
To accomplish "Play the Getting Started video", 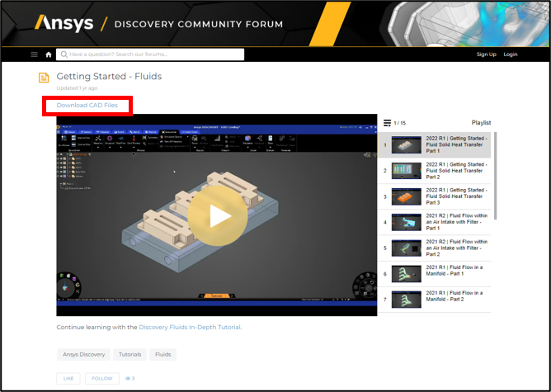I will point(217,216).
